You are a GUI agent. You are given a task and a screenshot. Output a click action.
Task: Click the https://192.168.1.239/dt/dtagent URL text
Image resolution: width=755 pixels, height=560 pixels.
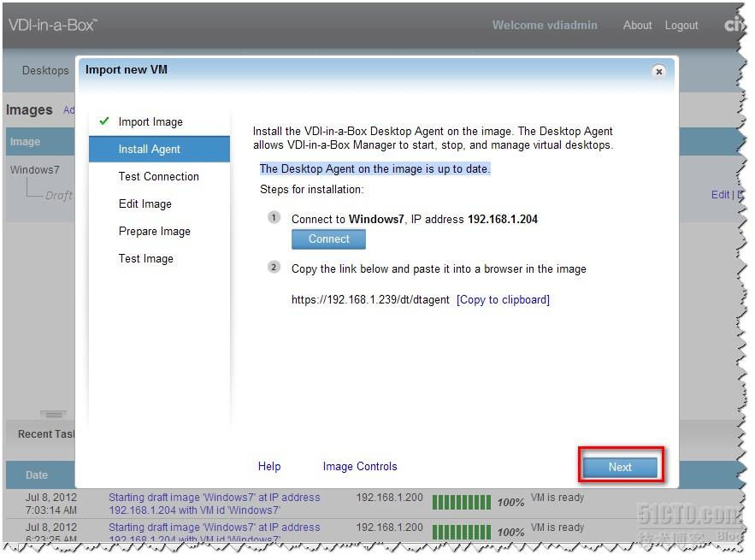370,299
